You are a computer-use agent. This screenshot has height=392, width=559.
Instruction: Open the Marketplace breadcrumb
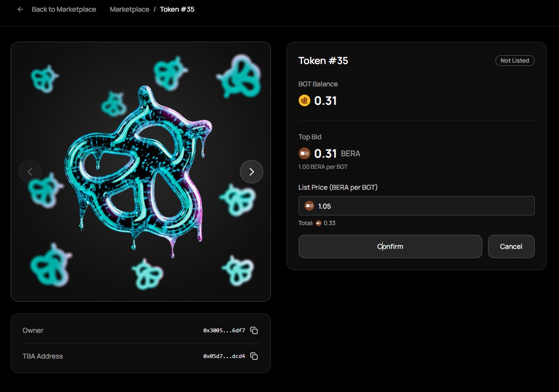[129, 9]
